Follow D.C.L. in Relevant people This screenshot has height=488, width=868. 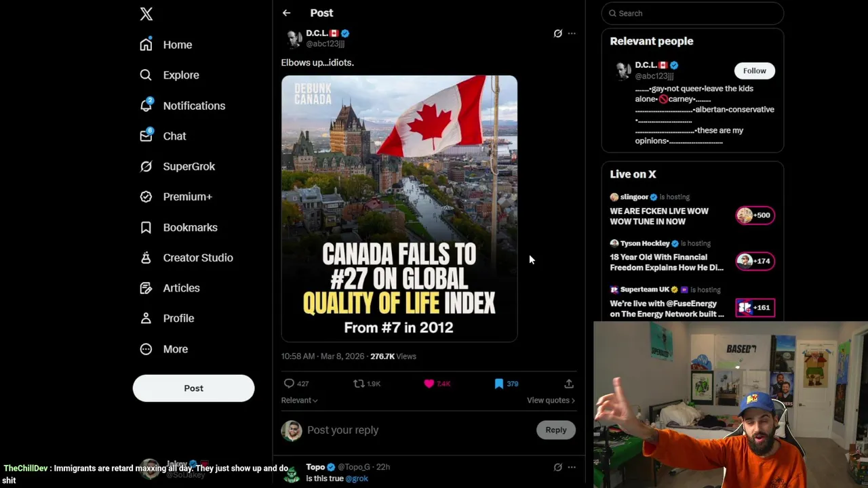754,70
